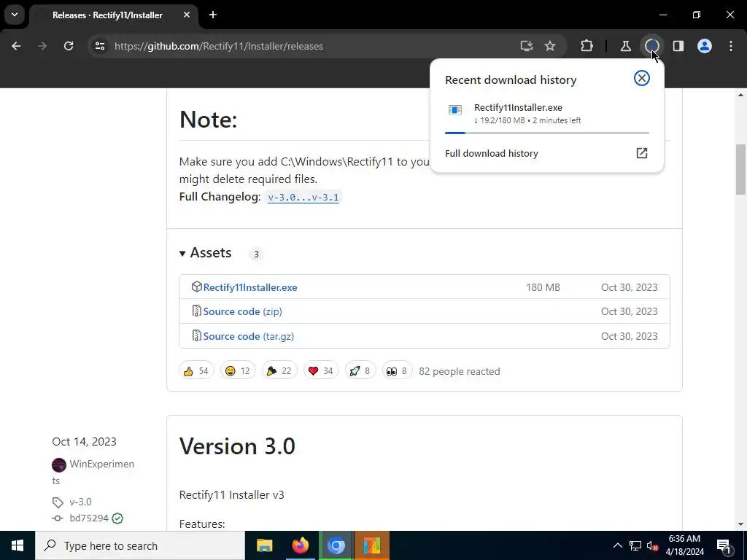The height and width of the screenshot is (560, 747).
Task: Download Source code (zip)
Action: point(242,311)
